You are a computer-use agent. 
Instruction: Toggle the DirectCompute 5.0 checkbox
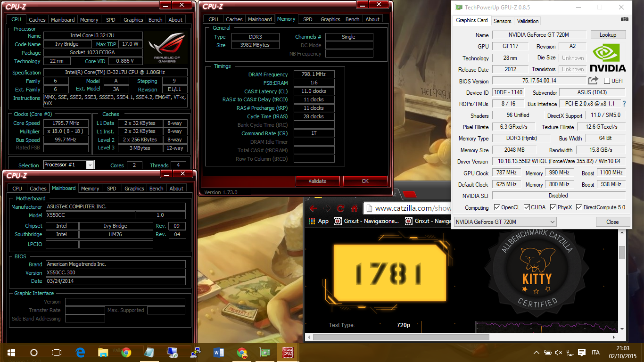coord(579,207)
